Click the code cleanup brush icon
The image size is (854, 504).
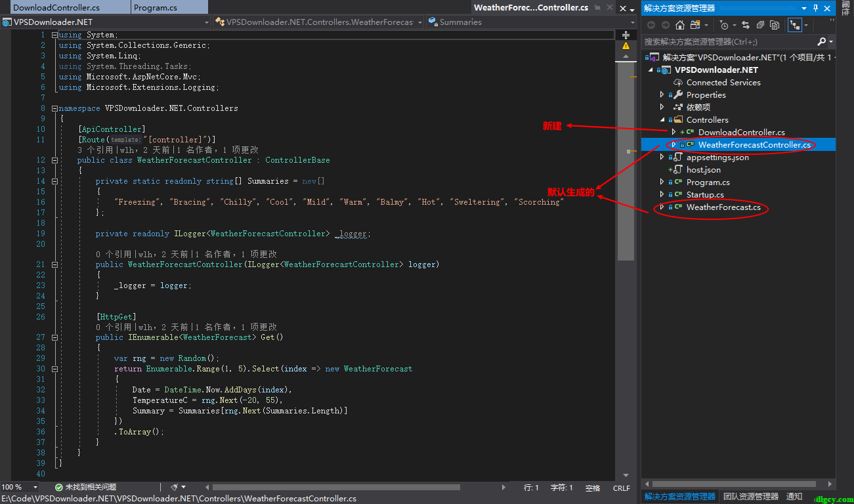click(175, 488)
